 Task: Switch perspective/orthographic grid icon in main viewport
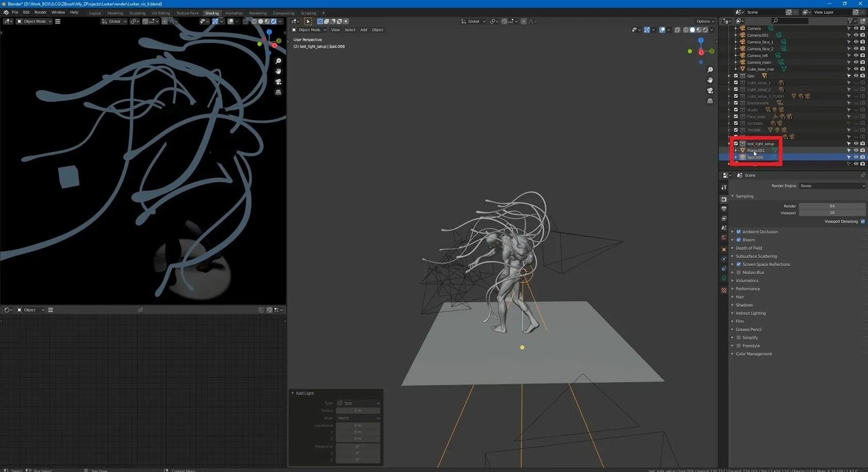pos(710,101)
